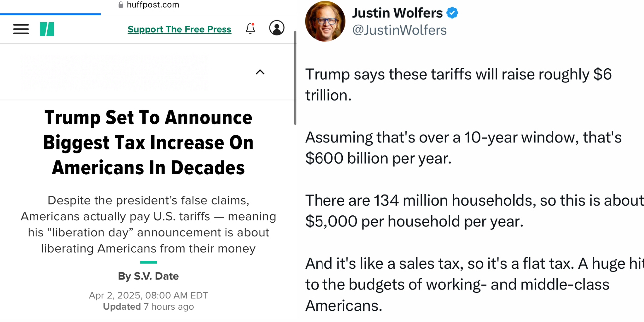Click the huffpost.com address bar
Image resolution: width=644 pixels, height=322 pixels.
(x=149, y=5)
